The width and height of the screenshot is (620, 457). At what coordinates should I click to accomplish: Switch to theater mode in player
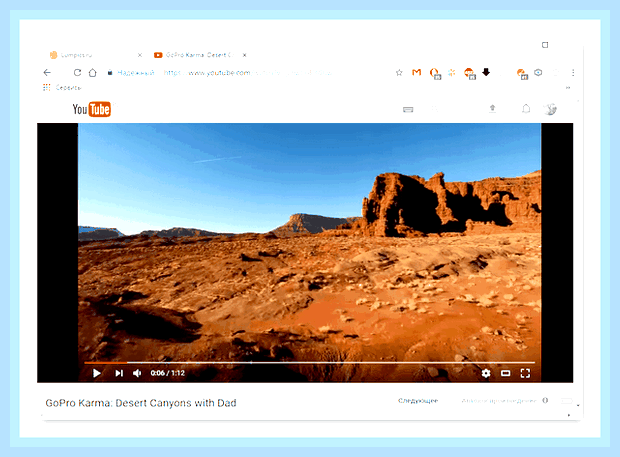coord(505,373)
